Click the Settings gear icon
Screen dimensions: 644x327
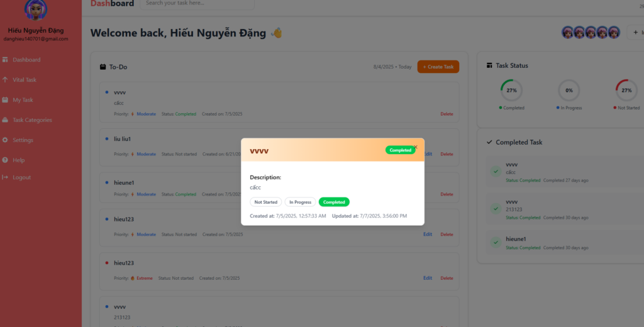pyautogui.click(x=6, y=140)
